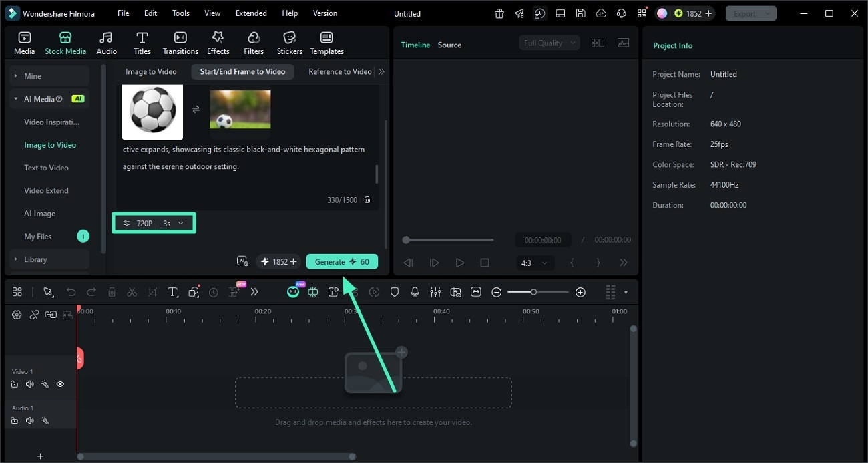Lock the Video 1 track

click(x=14, y=384)
